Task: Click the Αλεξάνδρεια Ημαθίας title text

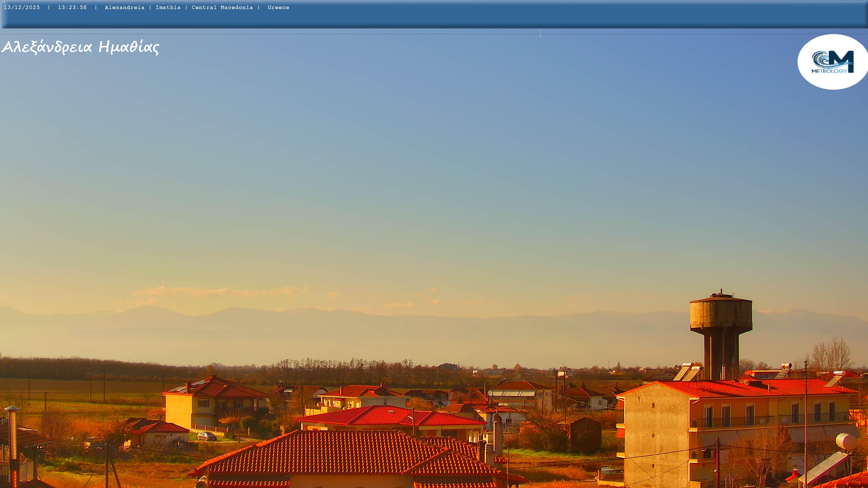Action: [x=80, y=47]
